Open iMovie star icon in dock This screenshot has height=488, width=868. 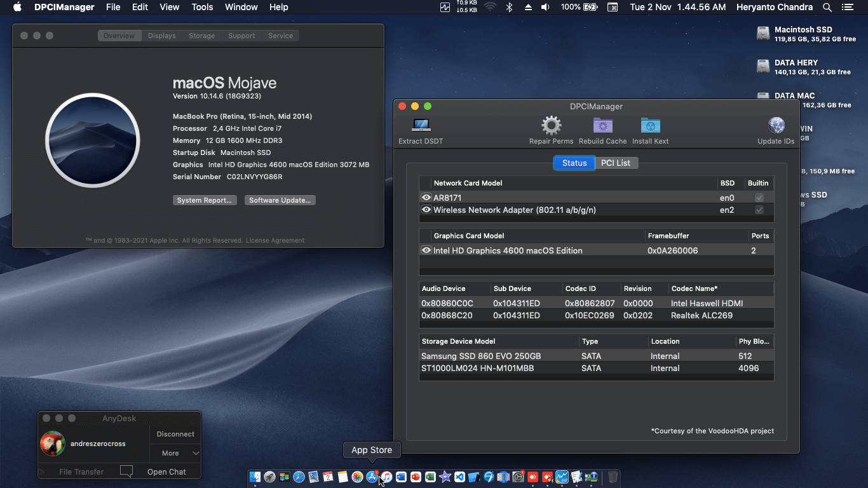pos(445,477)
